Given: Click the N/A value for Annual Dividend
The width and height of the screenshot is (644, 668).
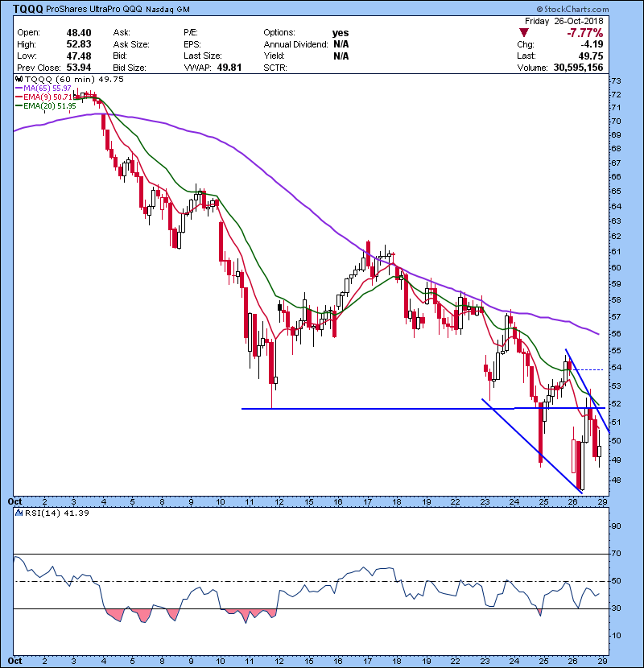Looking at the screenshot, I should click(x=341, y=44).
